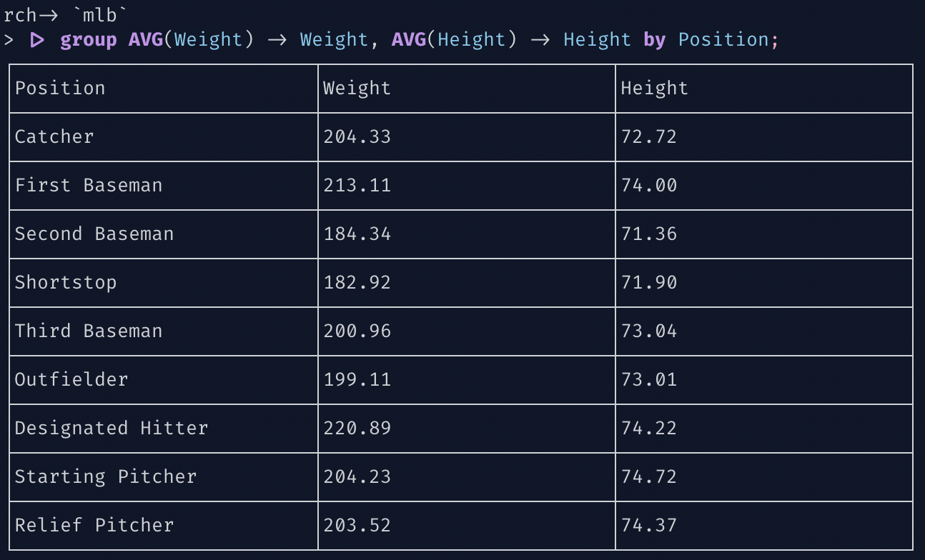Click the height value 74.72
This screenshot has height=560, width=925.
tap(648, 477)
